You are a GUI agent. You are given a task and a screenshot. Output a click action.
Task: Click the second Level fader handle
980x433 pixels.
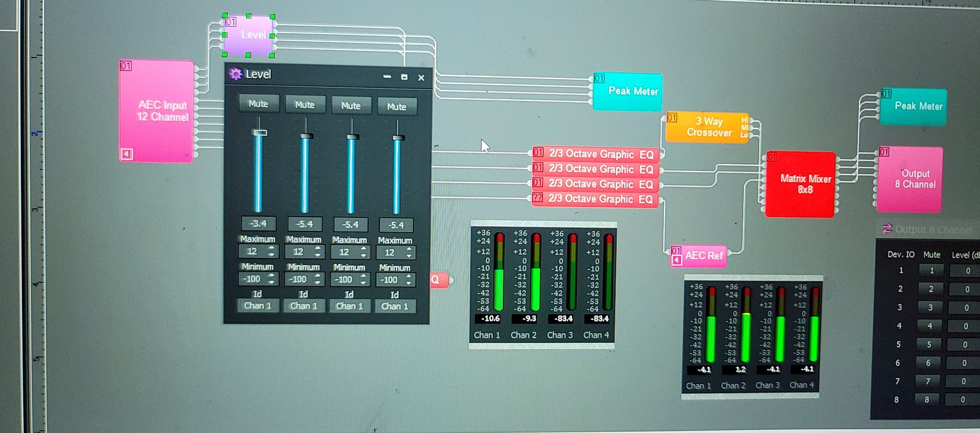306,136
